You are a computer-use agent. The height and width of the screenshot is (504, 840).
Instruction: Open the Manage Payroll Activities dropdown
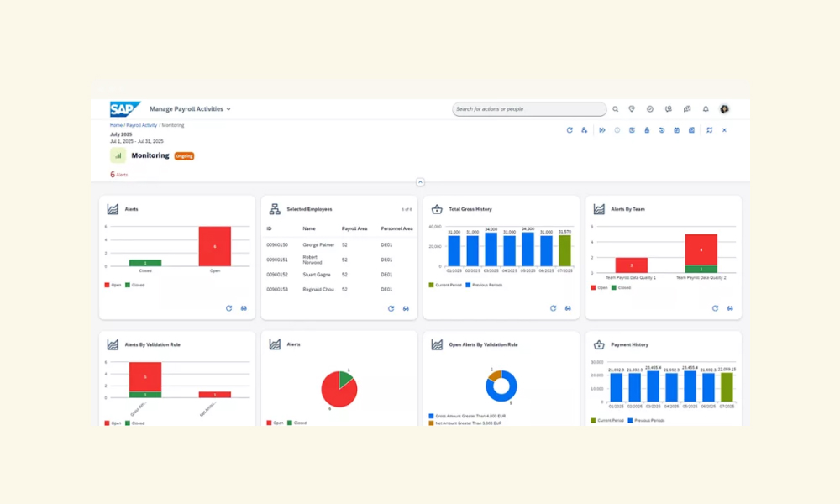tap(190, 108)
